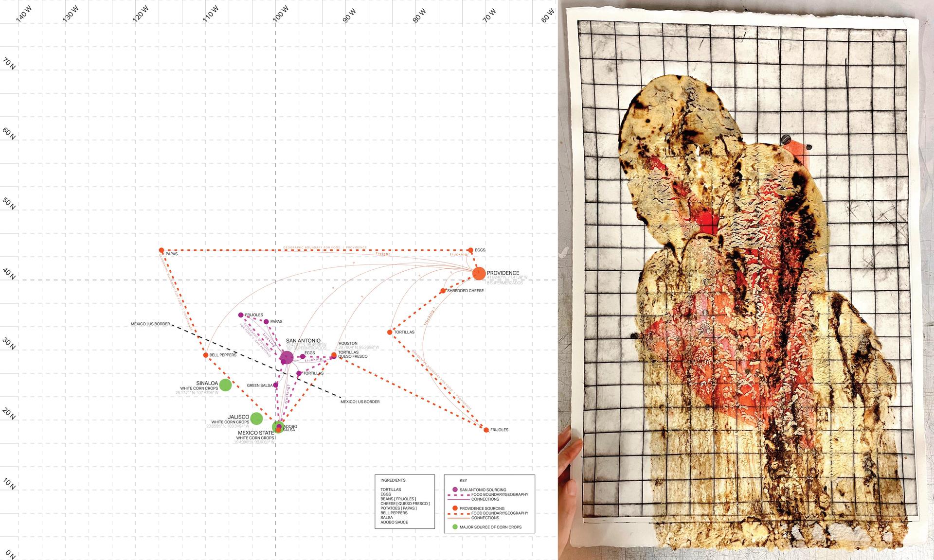This screenshot has width=934, height=560.
Task: Click the purple Green Salsa node
Action: (276, 385)
